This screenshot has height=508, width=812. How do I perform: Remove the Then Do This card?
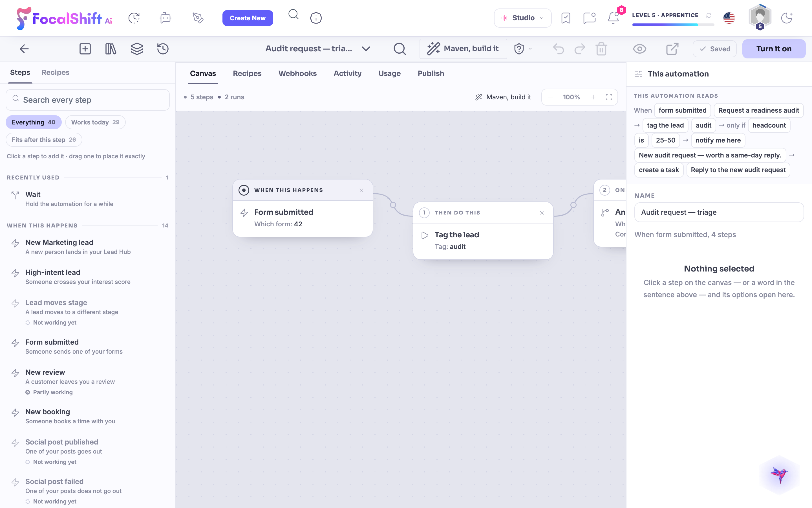(x=542, y=213)
